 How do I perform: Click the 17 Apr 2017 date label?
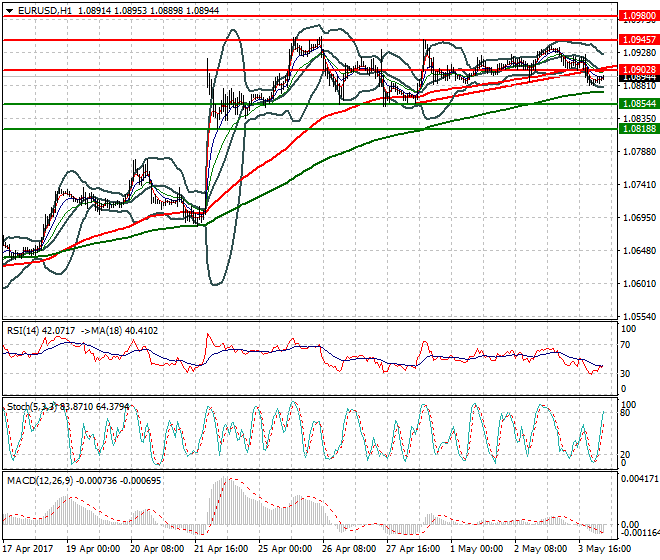(x=28, y=549)
